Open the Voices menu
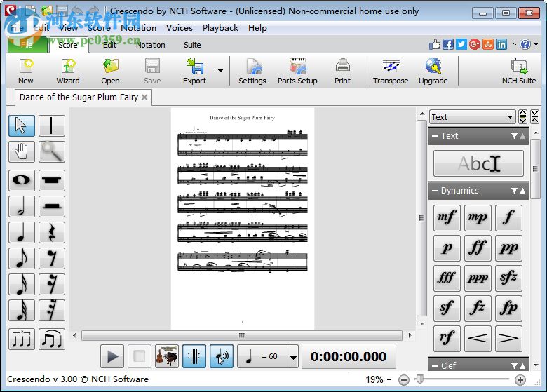Image resolution: width=547 pixels, height=392 pixels. (x=180, y=28)
